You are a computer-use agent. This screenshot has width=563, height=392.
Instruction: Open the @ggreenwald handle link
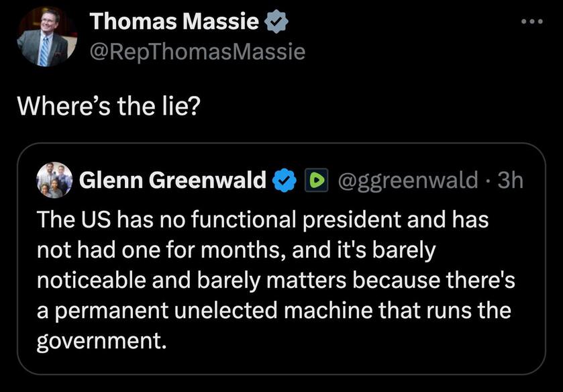tap(408, 180)
